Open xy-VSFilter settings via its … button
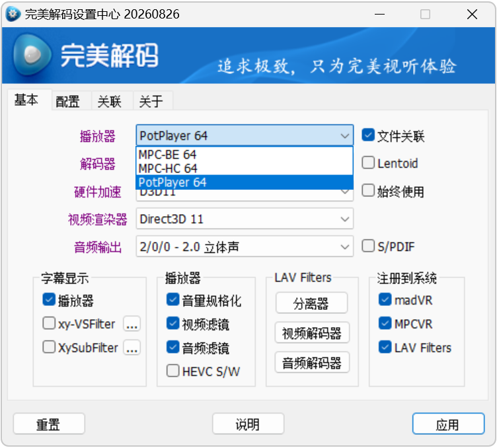 pos(132,324)
